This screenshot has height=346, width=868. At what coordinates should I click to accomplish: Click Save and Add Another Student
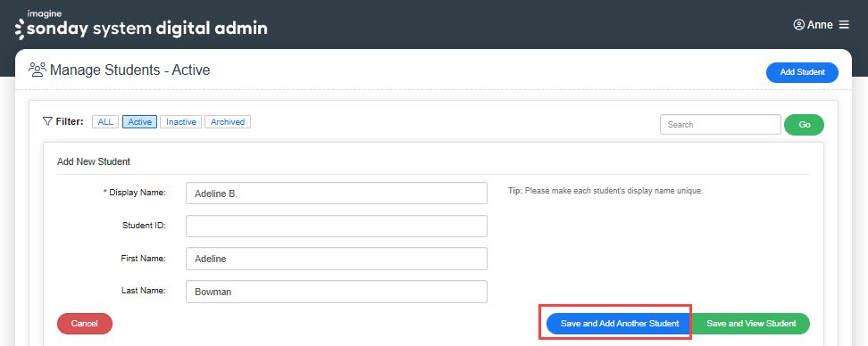point(620,324)
